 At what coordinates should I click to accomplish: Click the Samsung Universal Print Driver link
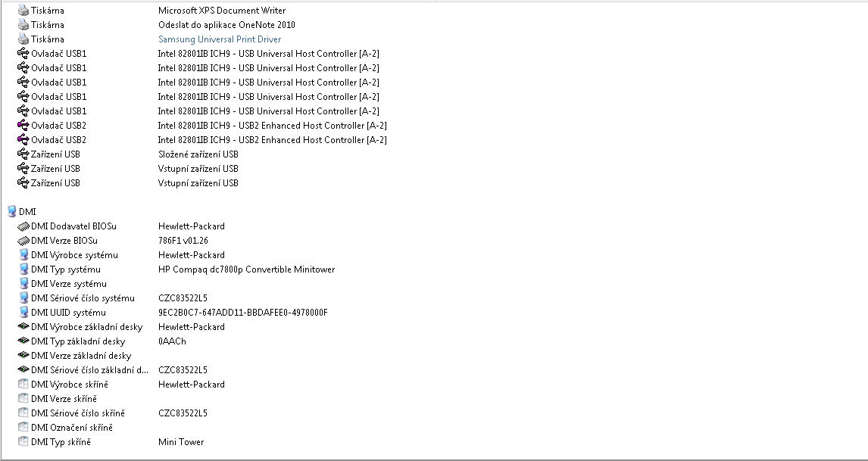click(x=219, y=39)
